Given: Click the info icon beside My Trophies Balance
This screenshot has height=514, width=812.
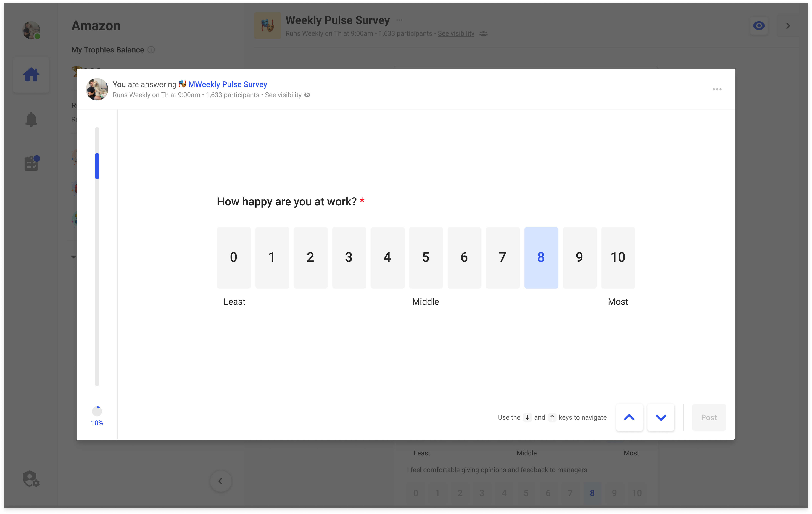Looking at the screenshot, I should click(151, 50).
